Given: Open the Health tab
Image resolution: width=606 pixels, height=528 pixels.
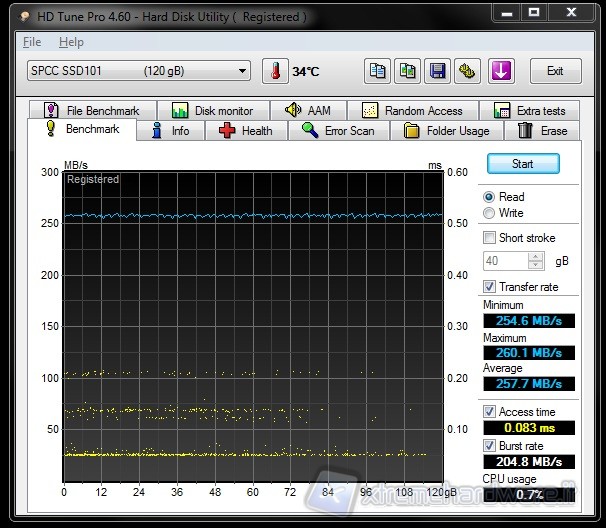Looking at the screenshot, I should pos(245,131).
